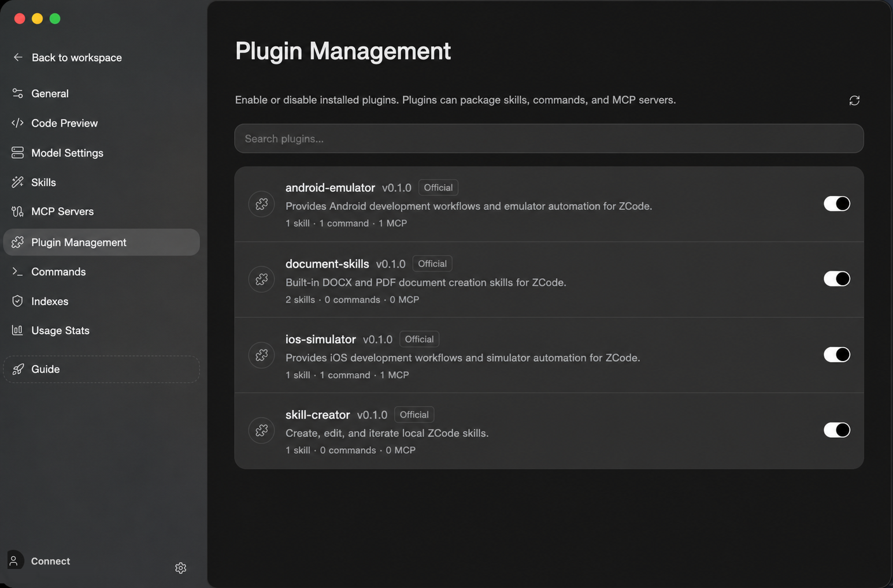Click the Skills magic wand icon

coord(18,182)
